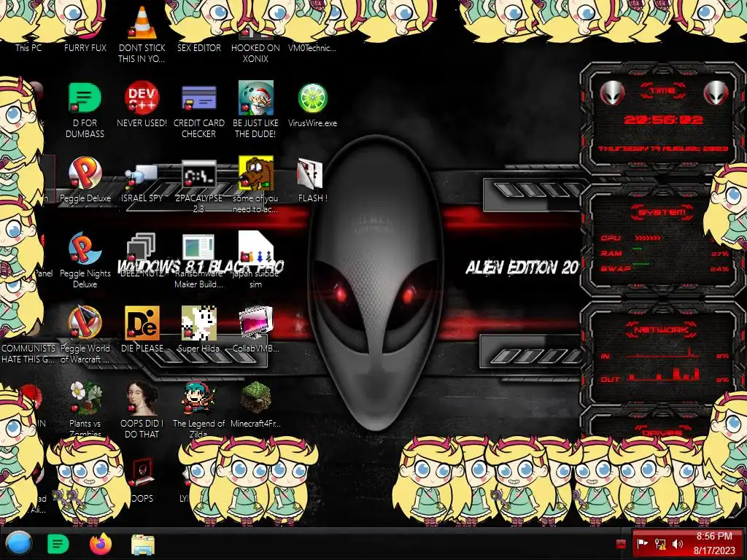Screen dimensions: 747x560
Task: Click the CPU meter in SYSTEM gadget
Action: coord(648,238)
